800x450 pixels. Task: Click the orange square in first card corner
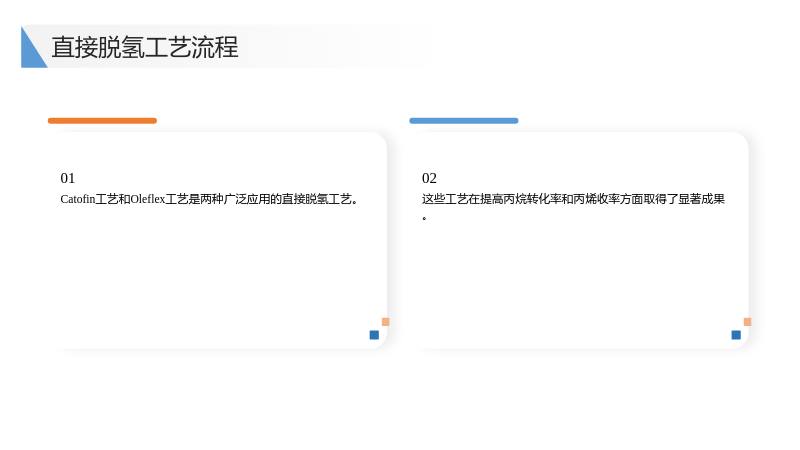click(x=386, y=321)
